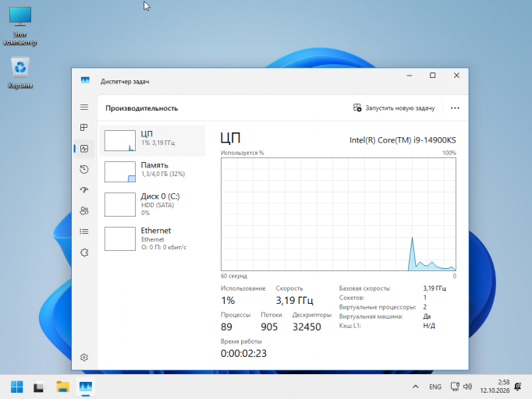Viewport: 532px width, 399px height.
Task: Click the processes count 89
Action: click(x=226, y=327)
